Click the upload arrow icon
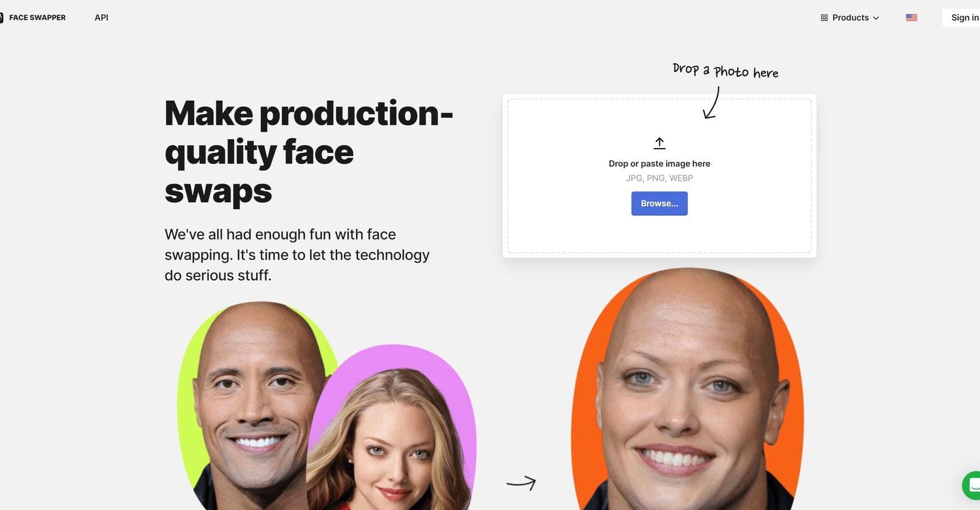The height and width of the screenshot is (510, 980). coord(660,143)
